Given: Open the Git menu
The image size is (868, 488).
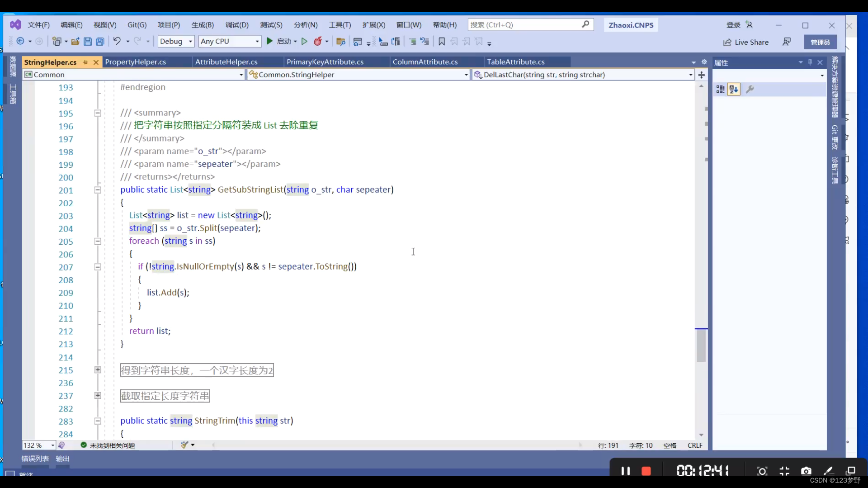Looking at the screenshot, I should click(137, 25).
